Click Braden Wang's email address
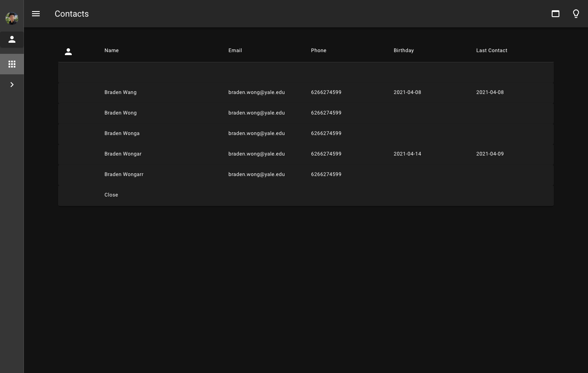Viewport: 588px width, 373px height. [x=257, y=92]
